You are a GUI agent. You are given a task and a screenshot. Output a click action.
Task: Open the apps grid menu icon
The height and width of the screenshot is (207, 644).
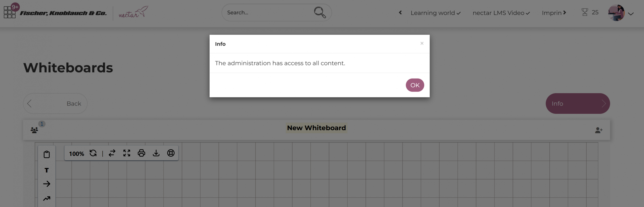[x=10, y=12]
